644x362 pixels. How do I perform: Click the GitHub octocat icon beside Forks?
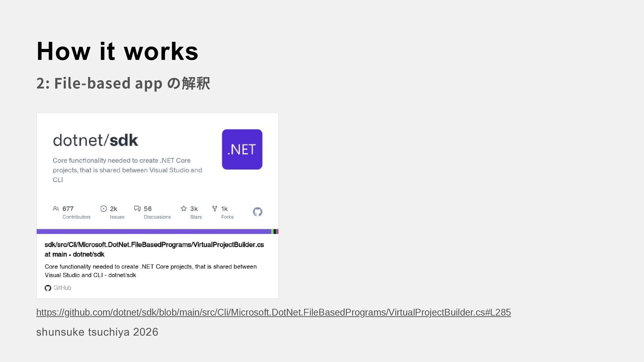click(257, 212)
